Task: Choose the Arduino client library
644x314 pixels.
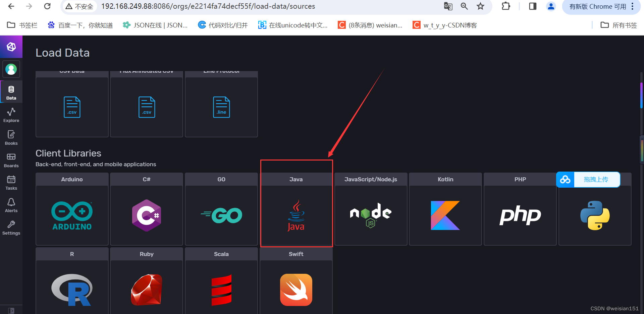Action: 72,209
